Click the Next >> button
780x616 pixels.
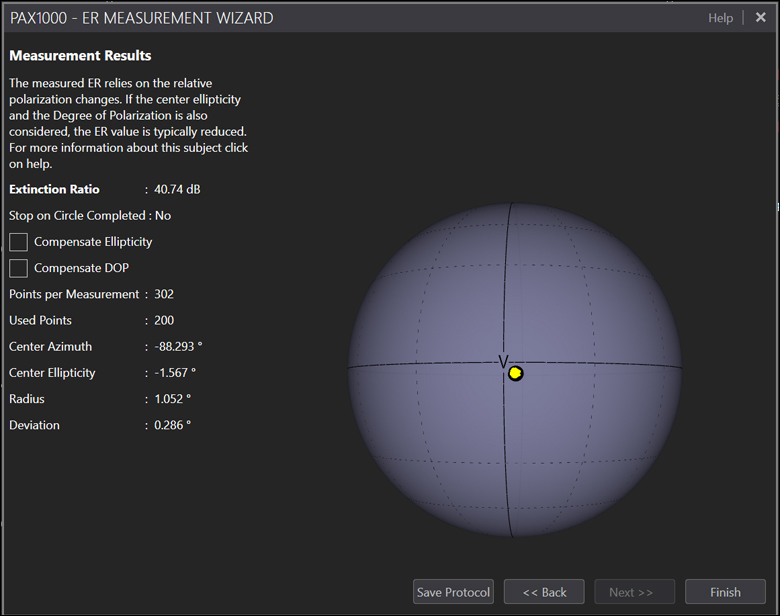tap(634, 592)
